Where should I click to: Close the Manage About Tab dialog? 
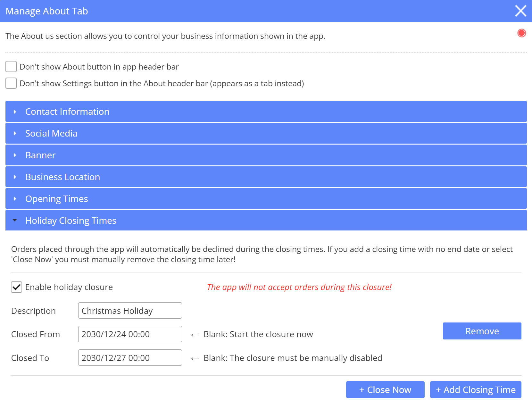[x=520, y=11]
